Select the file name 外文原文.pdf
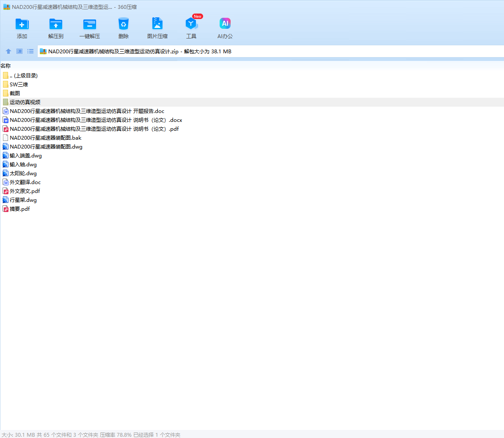Image resolution: width=504 pixels, height=438 pixels. 25,191
